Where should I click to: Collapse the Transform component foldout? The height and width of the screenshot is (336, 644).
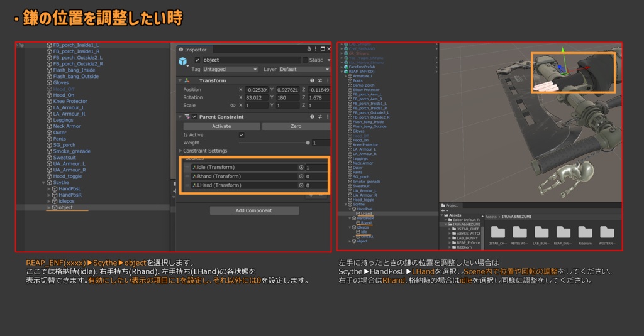pos(180,81)
